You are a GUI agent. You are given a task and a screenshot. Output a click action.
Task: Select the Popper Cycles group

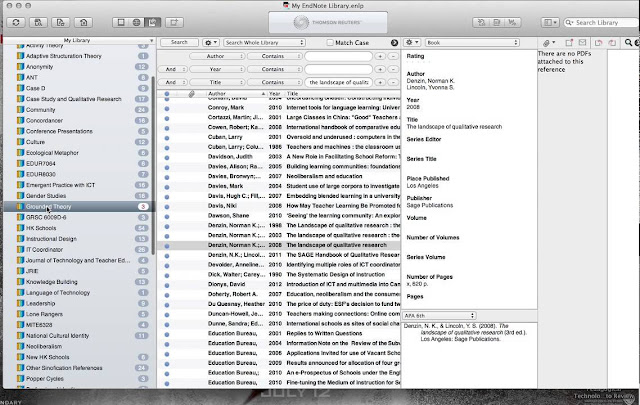[78, 378]
